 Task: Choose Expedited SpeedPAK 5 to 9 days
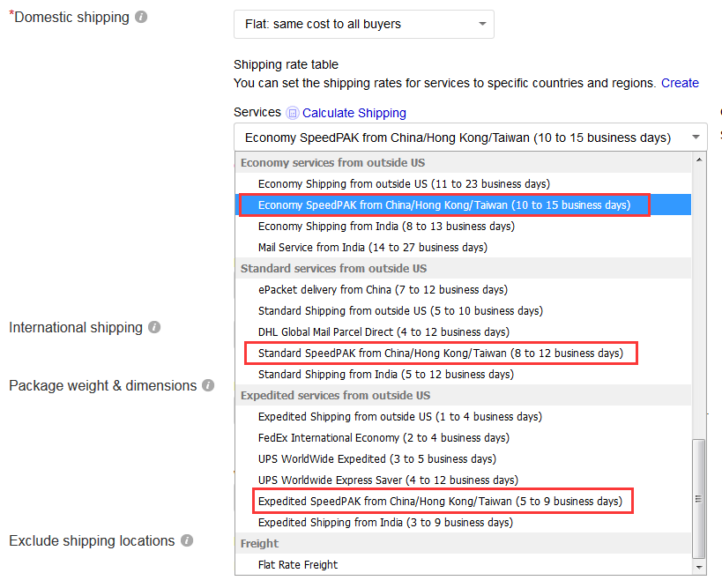click(440, 502)
